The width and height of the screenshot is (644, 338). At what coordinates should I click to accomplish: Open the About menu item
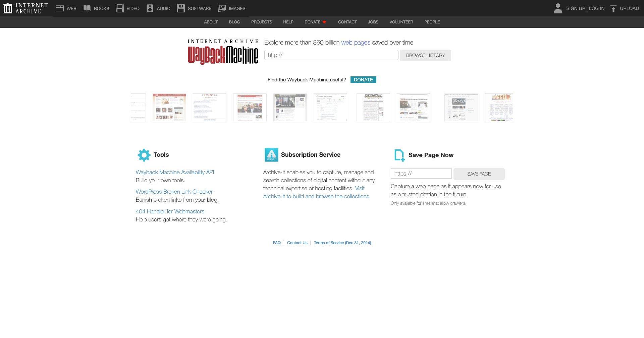(x=211, y=22)
